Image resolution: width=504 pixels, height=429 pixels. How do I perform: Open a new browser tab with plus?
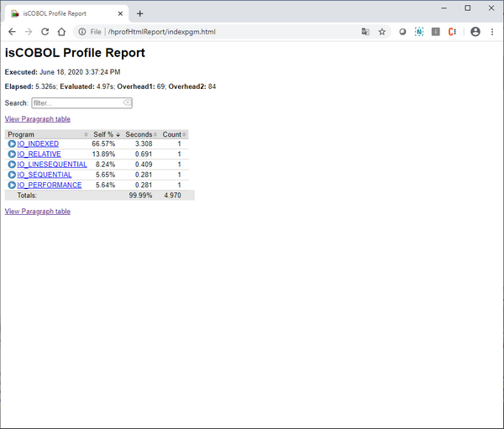tap(139, 13)
